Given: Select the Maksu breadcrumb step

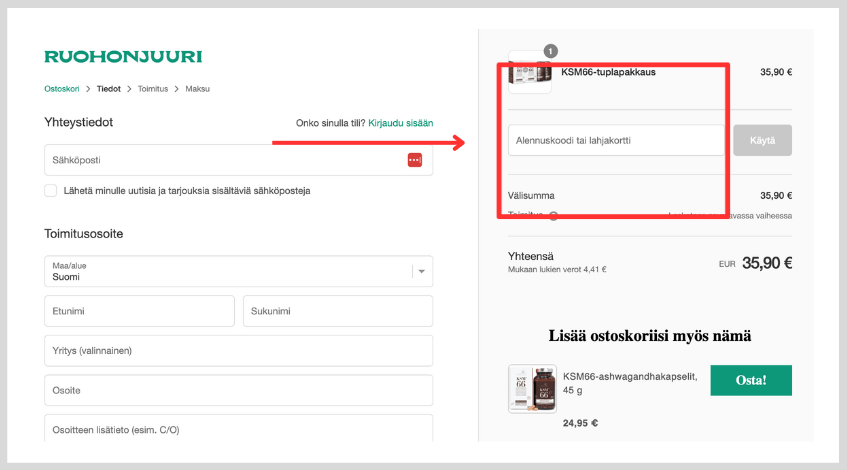Looking at the screenshot, I should pyautogui.click(x=198, y=89).
